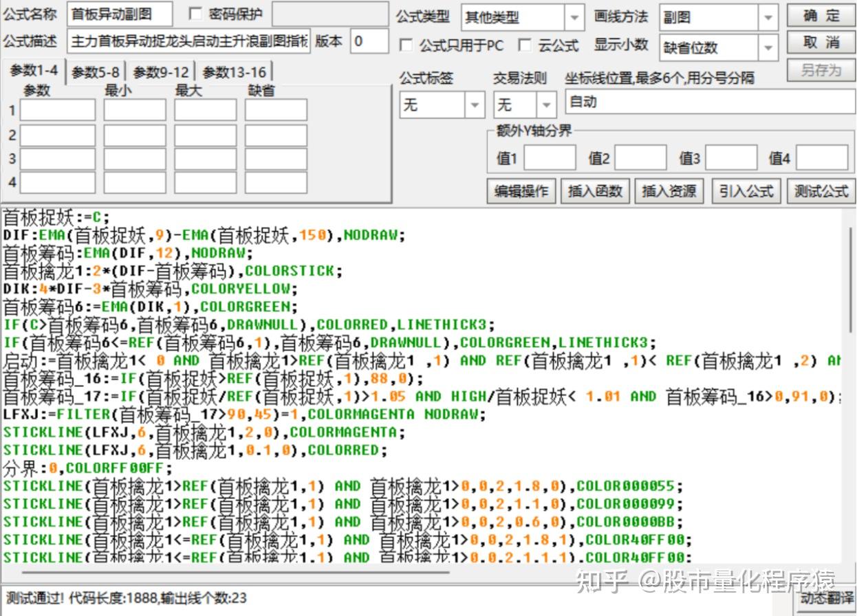Expand the 交易法则 dropdown

pyautogui.click(x=547, y=105)
